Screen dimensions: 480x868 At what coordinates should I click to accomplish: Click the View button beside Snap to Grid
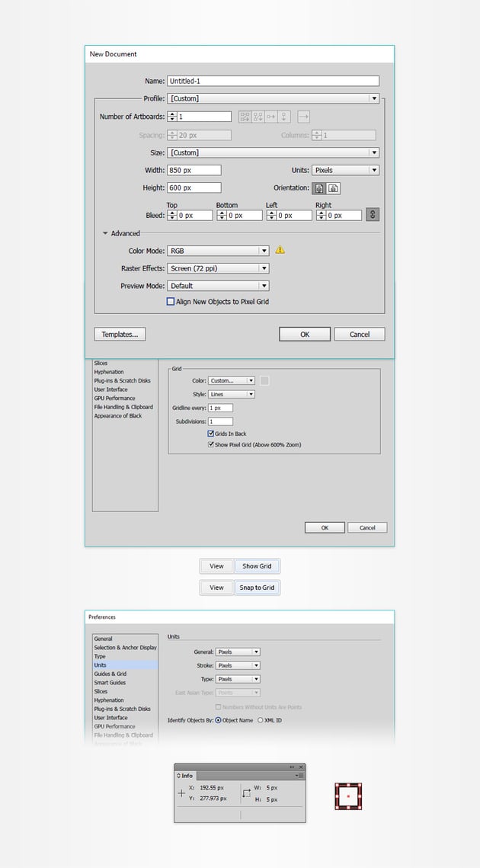point(216,588)
